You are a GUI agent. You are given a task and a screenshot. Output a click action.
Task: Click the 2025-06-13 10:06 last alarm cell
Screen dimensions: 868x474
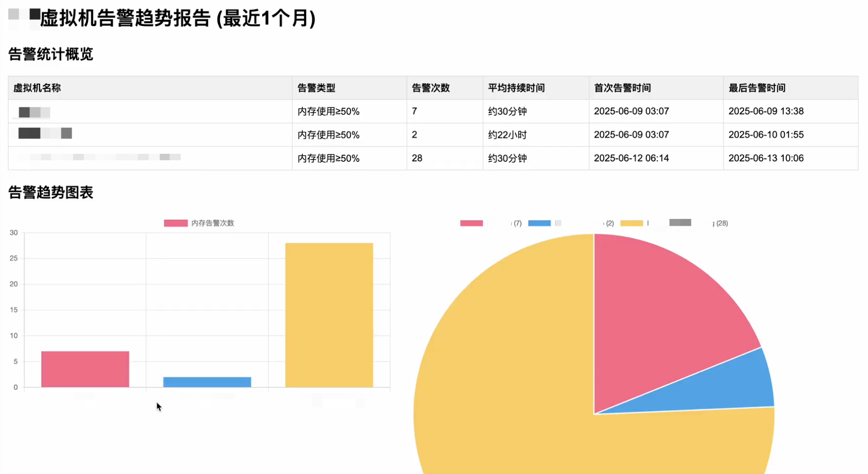[x=766, y=158]
